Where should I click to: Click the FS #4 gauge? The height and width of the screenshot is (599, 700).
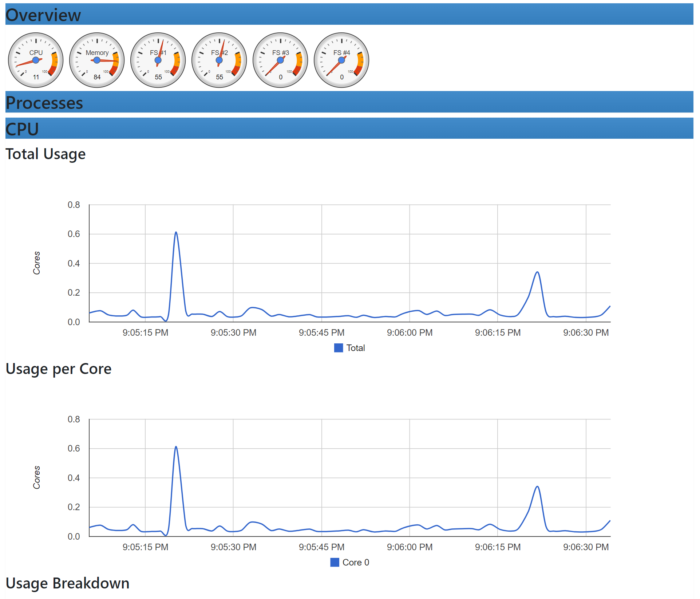click(x=341, y=59)
